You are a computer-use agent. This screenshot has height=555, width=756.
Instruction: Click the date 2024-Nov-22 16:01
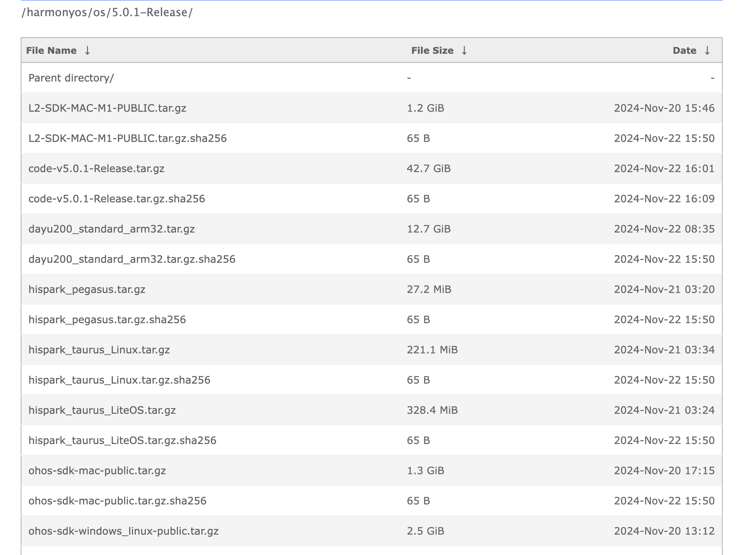(664, 169)
